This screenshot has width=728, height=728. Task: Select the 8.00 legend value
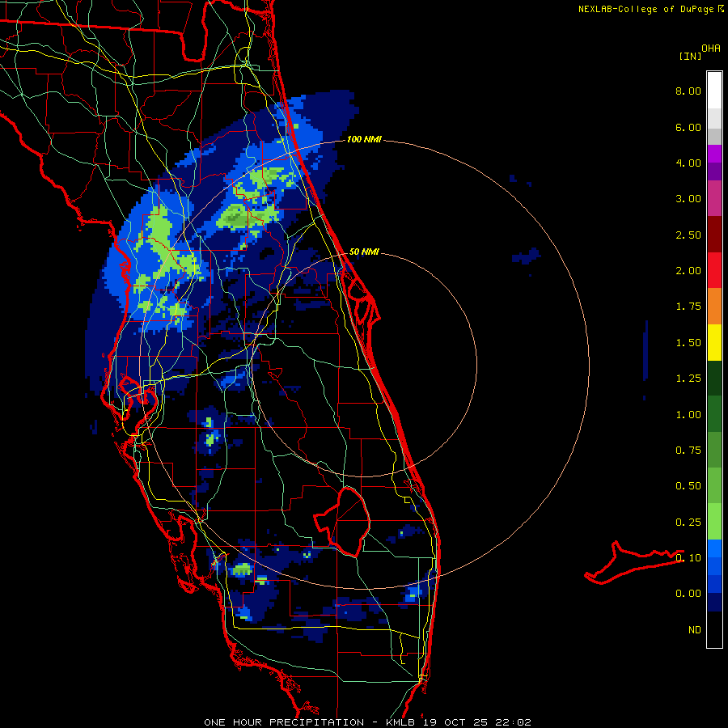click(688, 91)
